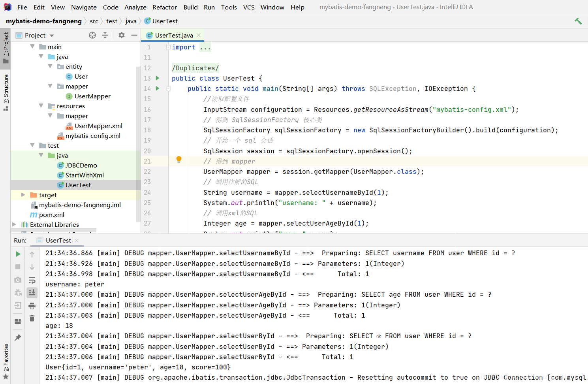Rerun UserTest using the green play icon

tap(17, 254)
